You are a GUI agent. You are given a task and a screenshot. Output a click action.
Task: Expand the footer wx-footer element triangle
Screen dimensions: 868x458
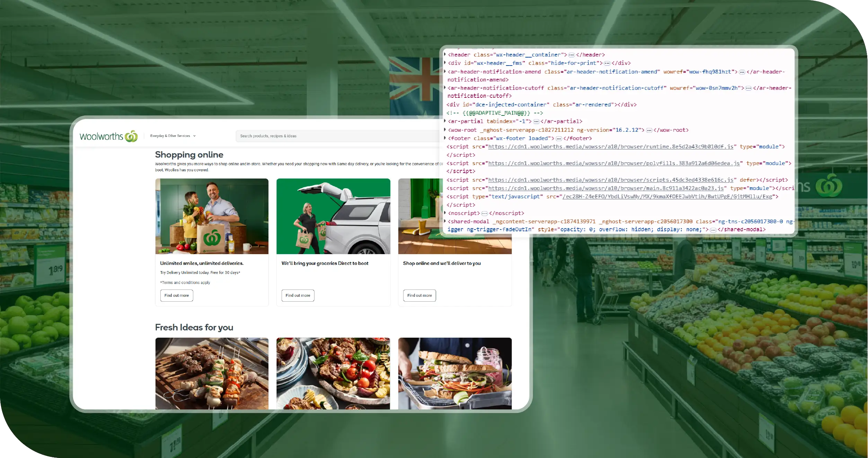pyautogui.click(x=445, y=138)
